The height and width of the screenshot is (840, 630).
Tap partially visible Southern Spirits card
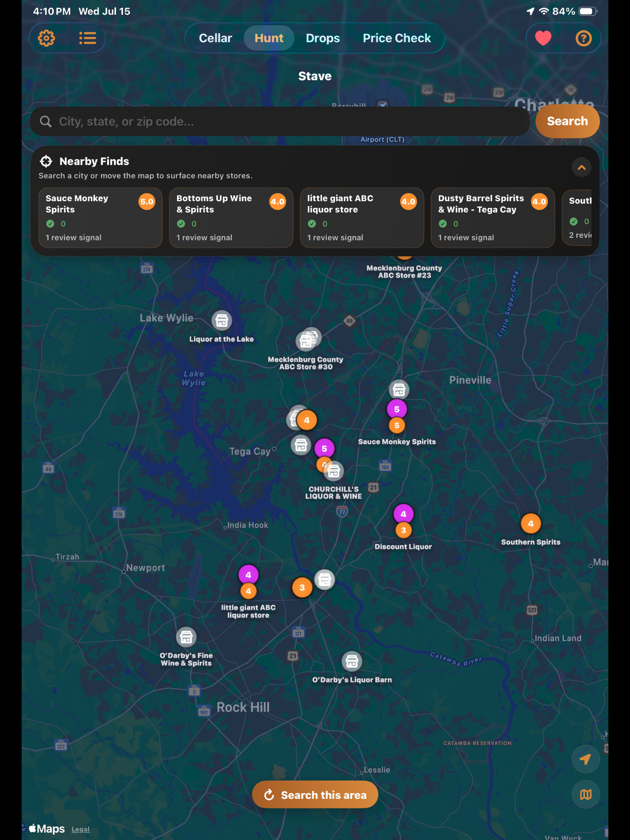click(x=577, y=218)
